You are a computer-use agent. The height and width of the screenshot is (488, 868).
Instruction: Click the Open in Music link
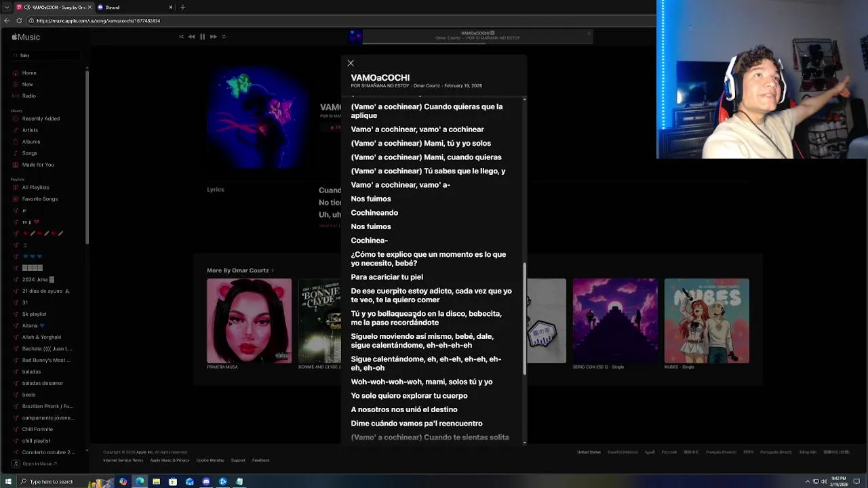coord(35,464)
